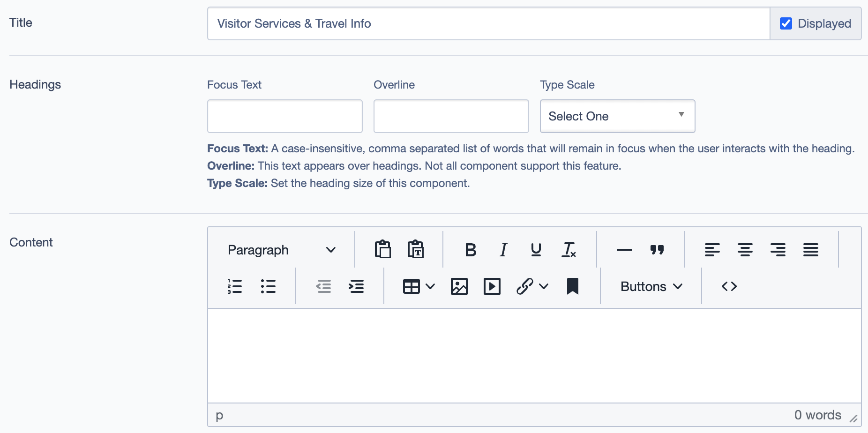868x433 pixels.
Task: Open the Buttons dropdown menu
Action: 651,286
